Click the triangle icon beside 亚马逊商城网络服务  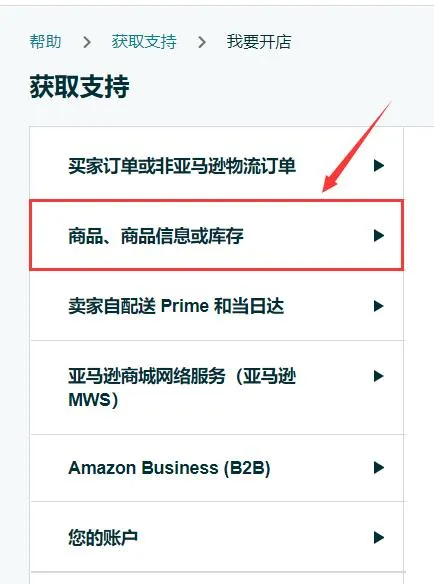coord(378,376)
